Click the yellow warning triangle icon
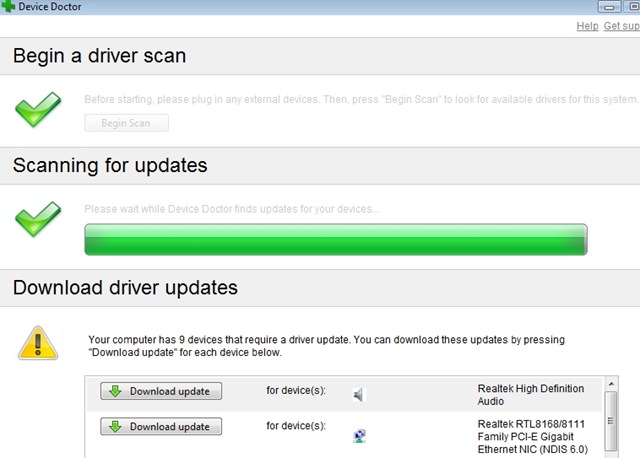 (38, 343)
